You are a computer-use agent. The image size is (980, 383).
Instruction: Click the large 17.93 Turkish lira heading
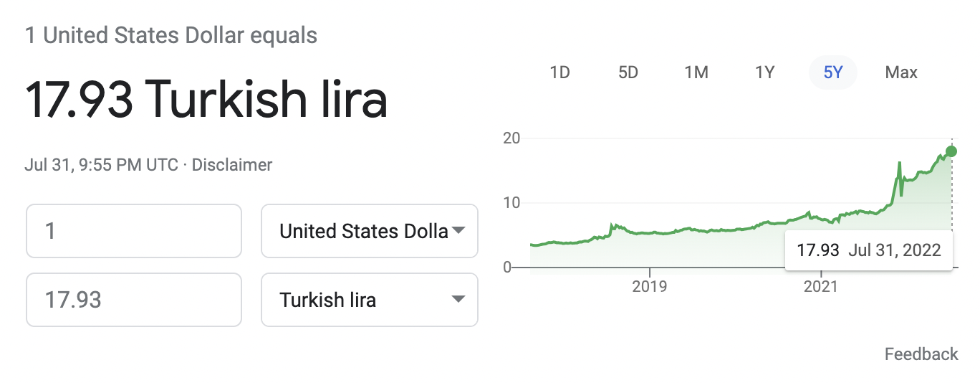click(x=206, y=100)
